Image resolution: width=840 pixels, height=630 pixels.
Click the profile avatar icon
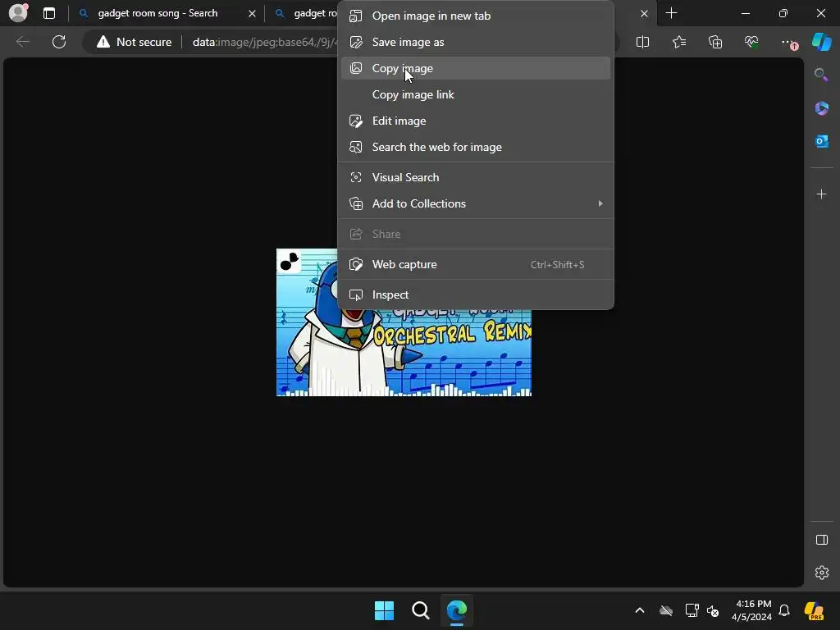point(18,13)
